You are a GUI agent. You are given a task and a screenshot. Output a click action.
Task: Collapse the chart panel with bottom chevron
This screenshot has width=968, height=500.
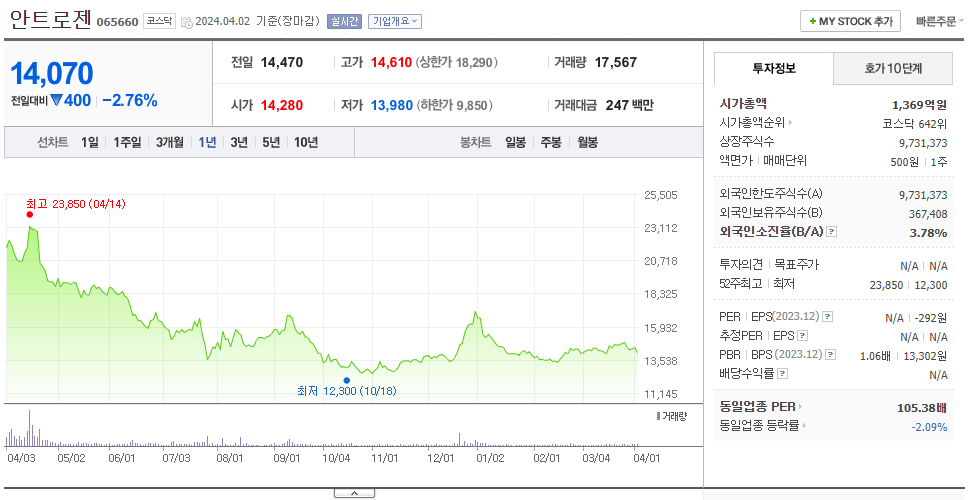pos(354,493)
